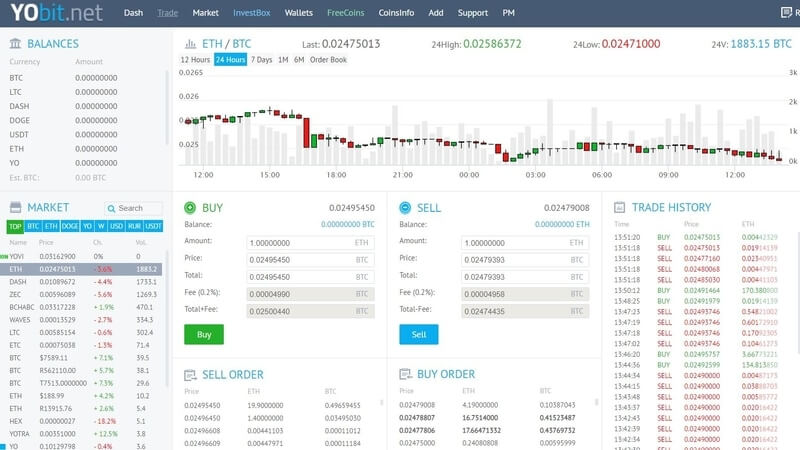Click the 0.00000000 ETH balance link
The height and width of the screenshot is (450, 800).
(x=562, y=224)
